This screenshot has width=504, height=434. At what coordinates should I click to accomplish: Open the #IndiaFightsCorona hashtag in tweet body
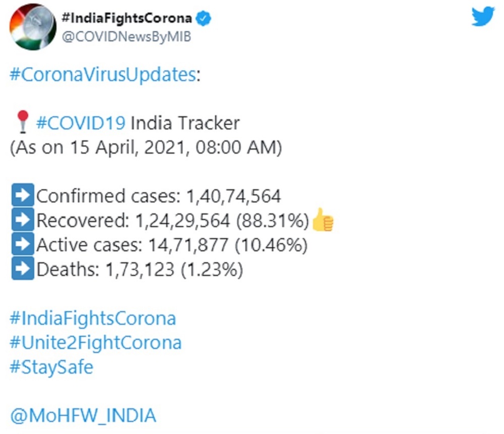click(x=93, y=318)
